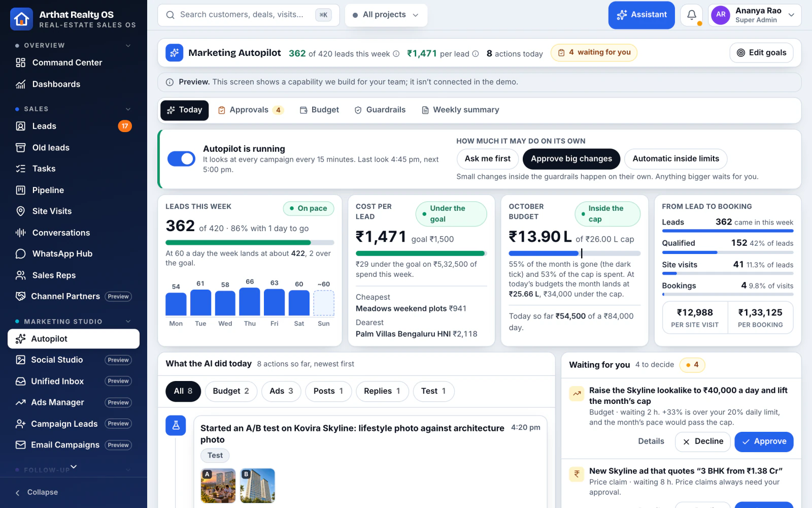Click the October budget progress bar
The height and width of the screenshot is (508, 812).
(x=574, y=253)
